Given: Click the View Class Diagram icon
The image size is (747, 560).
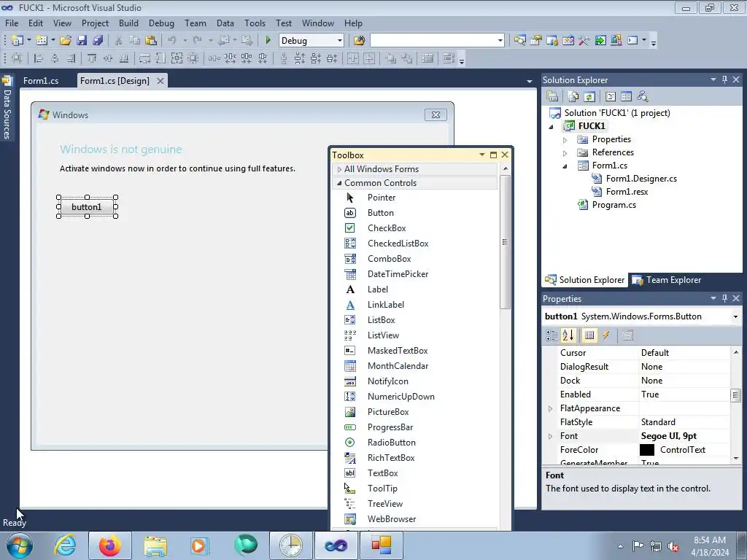Looking at the screenshot, I should 643,97.
